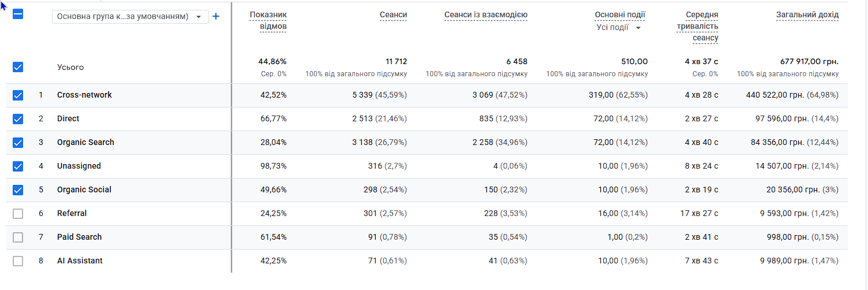Check the AI Assistant row checkbox

point(18,261)
